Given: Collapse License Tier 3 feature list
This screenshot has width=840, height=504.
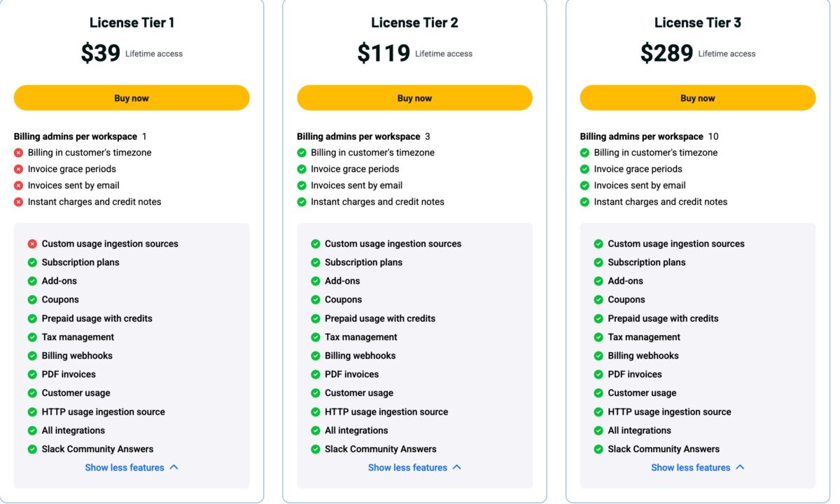Looking at the screenshot, I should click(x=697, y=467).
